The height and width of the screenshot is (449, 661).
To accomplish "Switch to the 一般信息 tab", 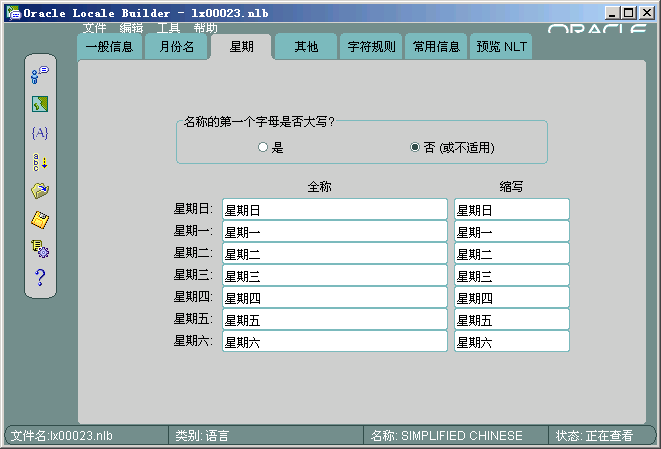I will 108,47.
